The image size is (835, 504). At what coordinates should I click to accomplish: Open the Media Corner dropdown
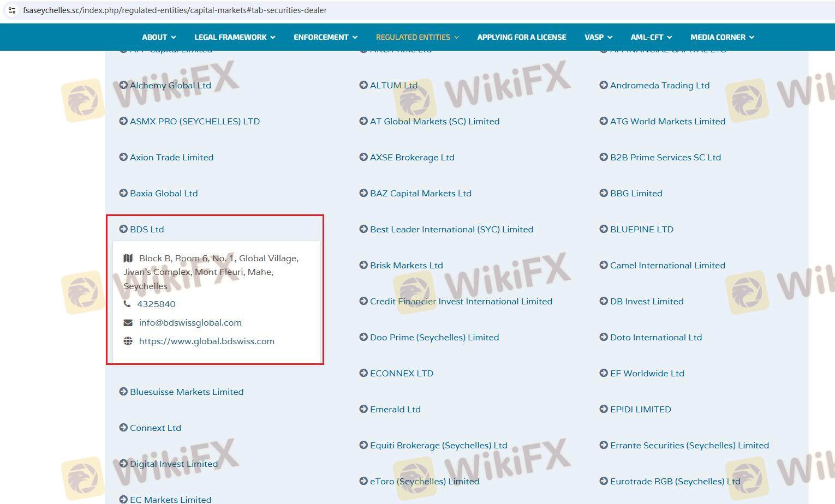[x=722, y=37]
